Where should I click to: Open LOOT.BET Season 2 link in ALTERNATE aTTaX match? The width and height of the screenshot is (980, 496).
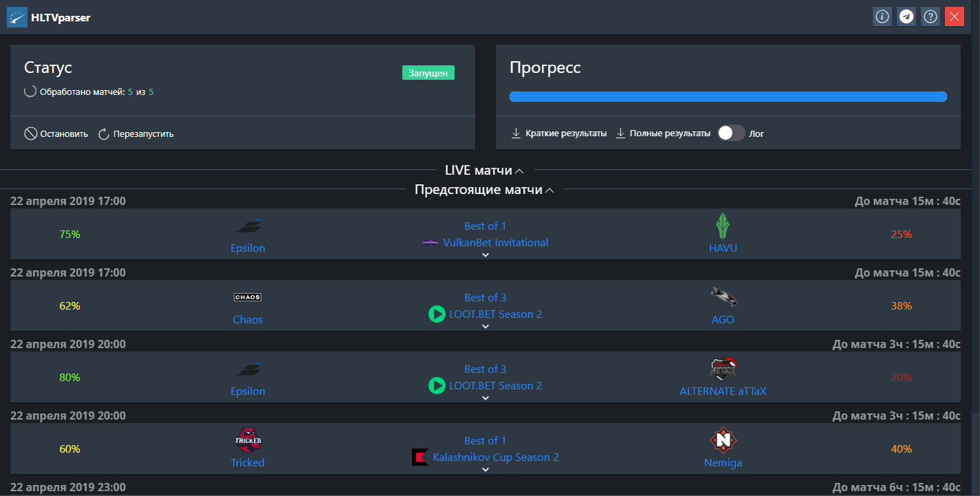[496, 386]
